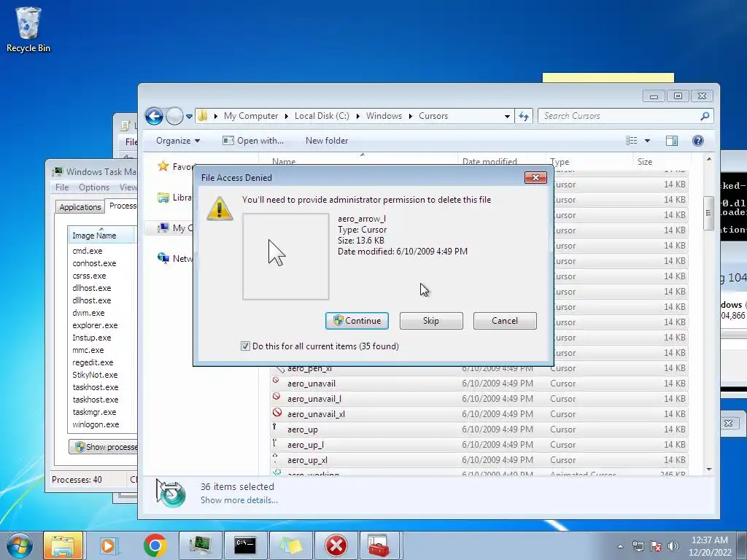The image size is (747, 560).
Task: Click the Refresh icon in address bar
Action: [x=524, y=116]
